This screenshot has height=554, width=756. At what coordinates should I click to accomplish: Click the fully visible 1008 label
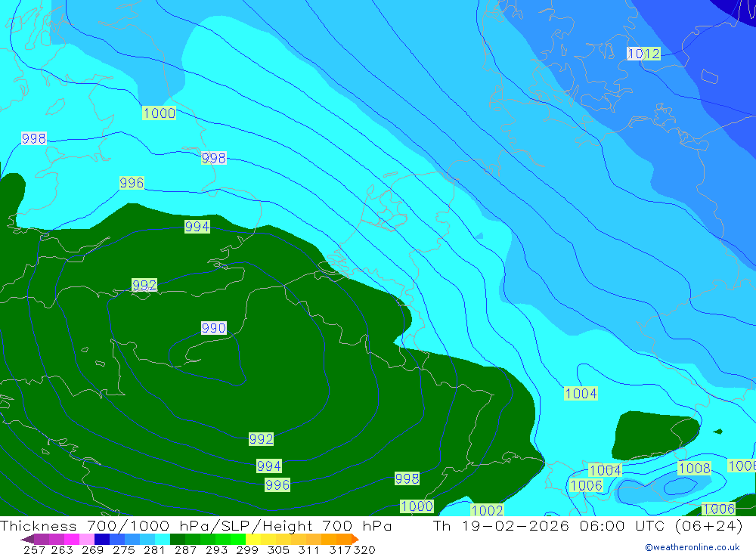coord(694,468)
